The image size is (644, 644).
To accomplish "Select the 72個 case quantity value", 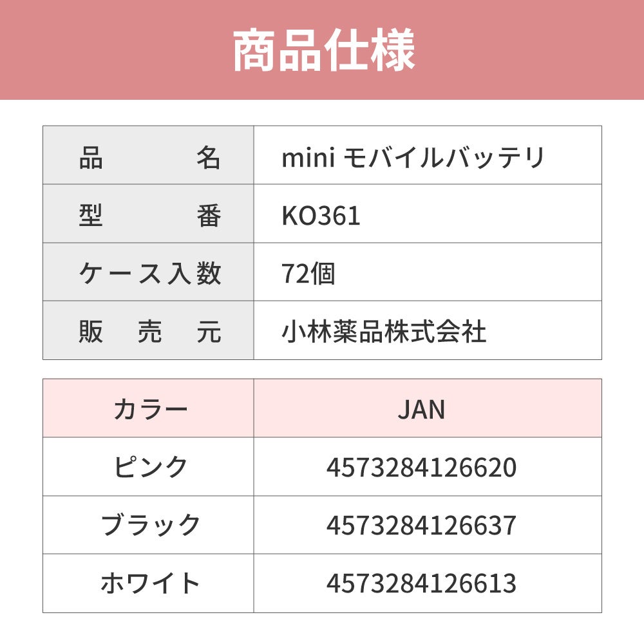I will tap(308, 274).
